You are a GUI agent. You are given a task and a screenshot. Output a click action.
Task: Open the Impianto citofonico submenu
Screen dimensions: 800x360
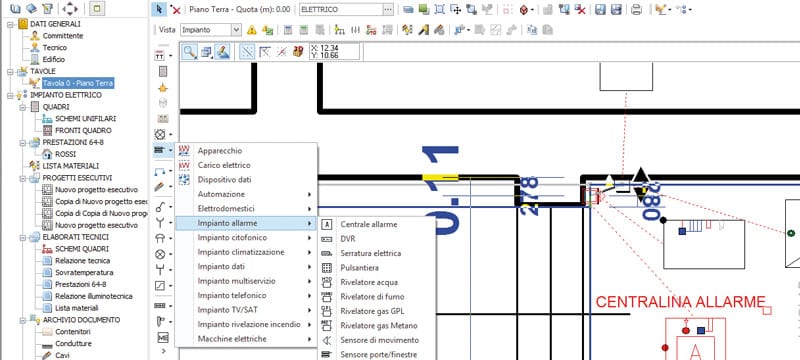tap(246, 238)
